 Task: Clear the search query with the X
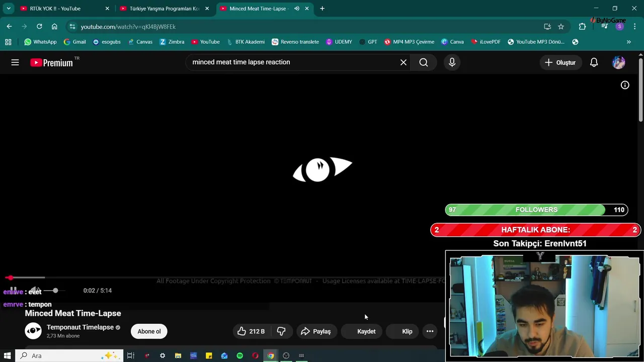pos(404,62)
